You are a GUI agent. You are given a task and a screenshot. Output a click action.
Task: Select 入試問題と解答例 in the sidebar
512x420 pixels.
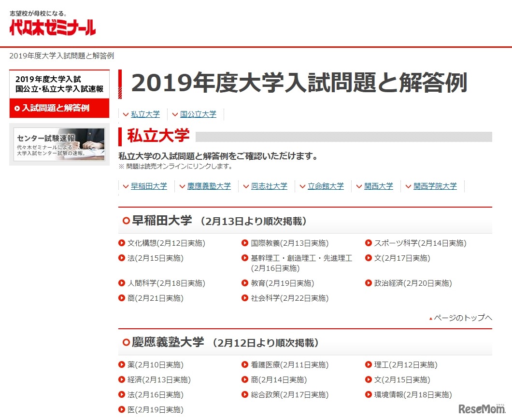[59, 108]
